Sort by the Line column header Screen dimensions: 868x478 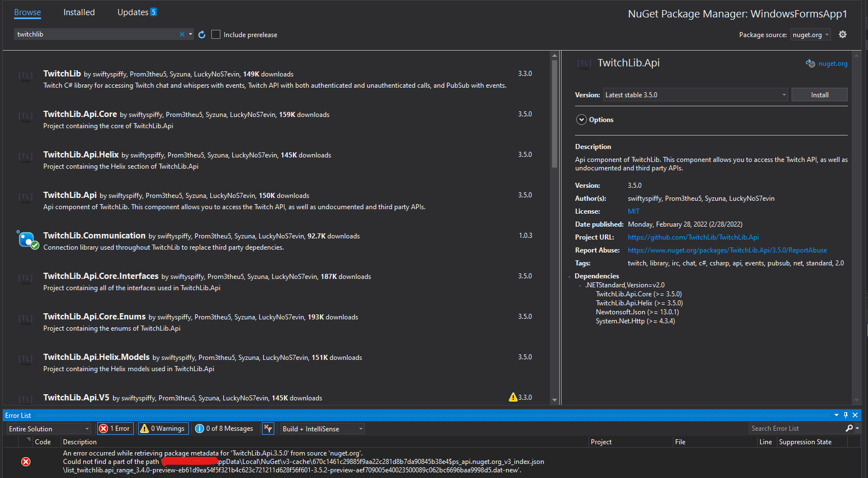tap(766, 442)
